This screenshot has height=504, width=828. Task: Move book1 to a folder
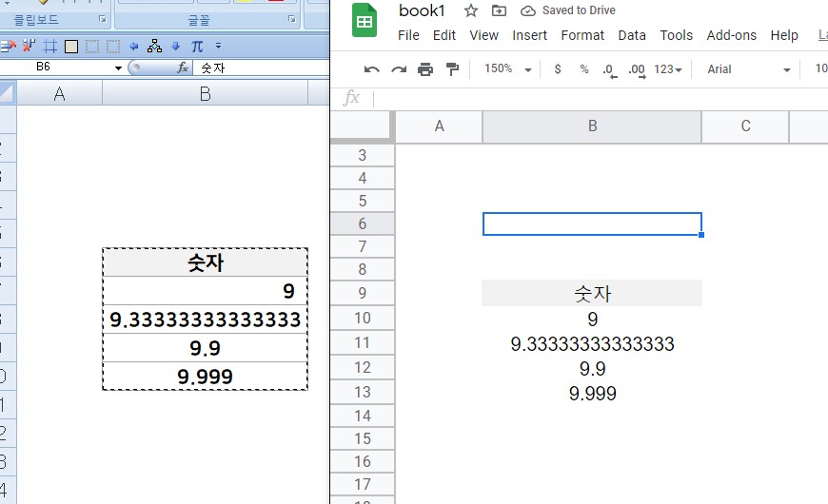(x=499, y=10)
